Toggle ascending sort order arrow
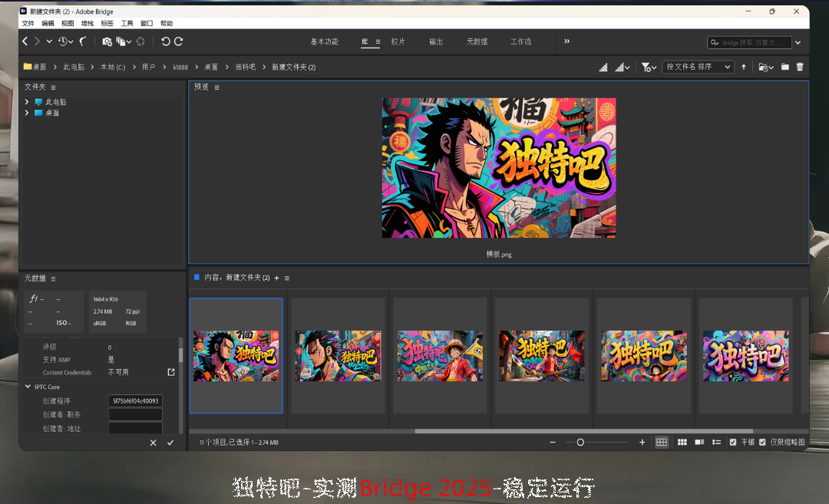 pyautogui.click(x=744, y=67)
